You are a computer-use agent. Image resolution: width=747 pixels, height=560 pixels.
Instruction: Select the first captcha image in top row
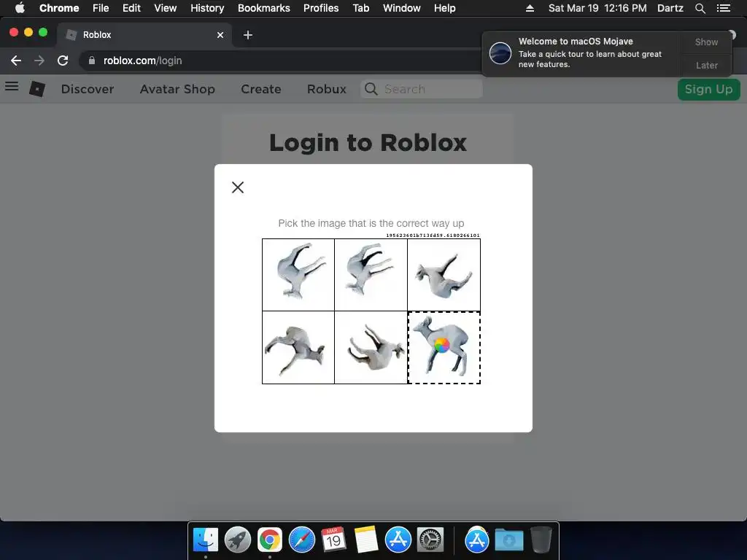click(x=298, y=275)
